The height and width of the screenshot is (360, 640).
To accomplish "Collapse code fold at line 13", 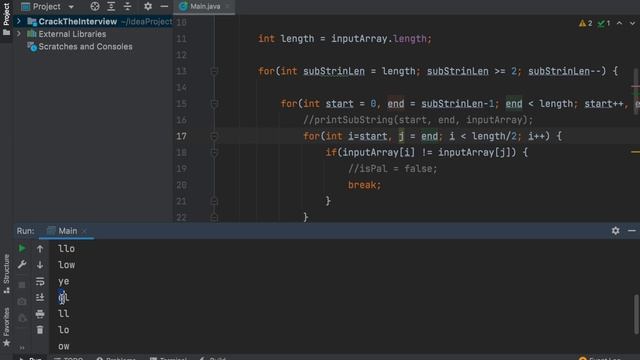I will pyautogui.click(x=214, y=71).
